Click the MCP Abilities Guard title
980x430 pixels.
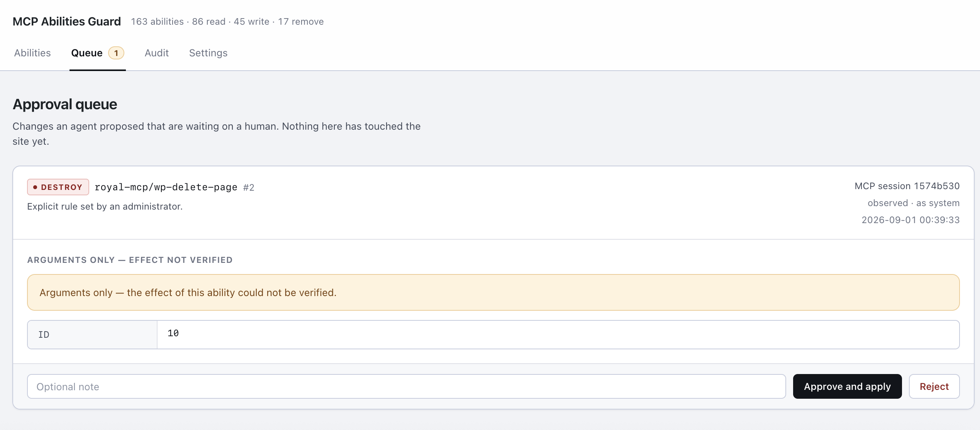tap(67, 22)
